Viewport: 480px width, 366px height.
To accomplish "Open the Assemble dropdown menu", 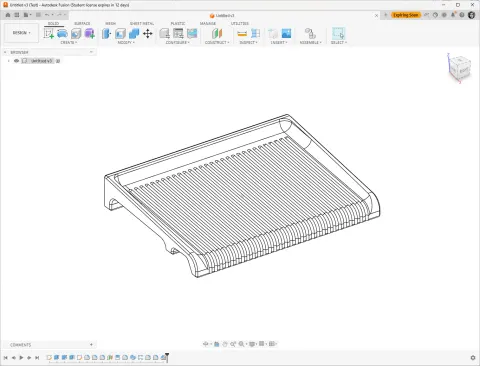I will click(310, 43).
